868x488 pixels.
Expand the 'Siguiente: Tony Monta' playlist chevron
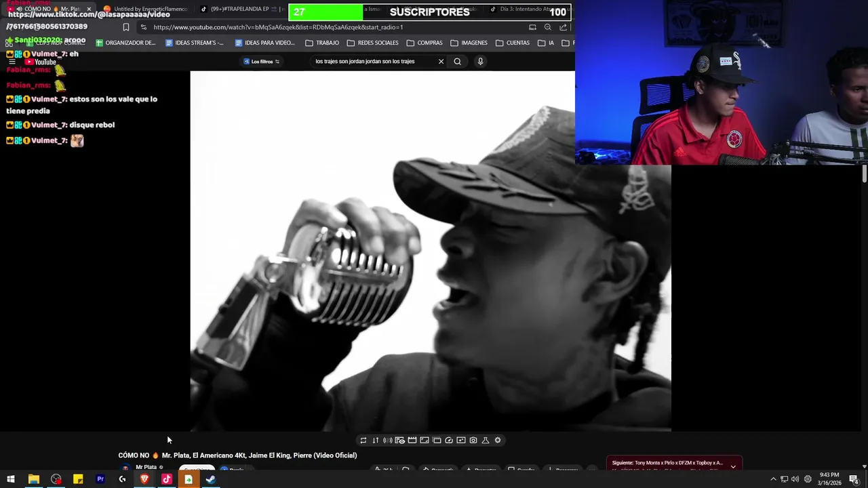pos(733,466)
